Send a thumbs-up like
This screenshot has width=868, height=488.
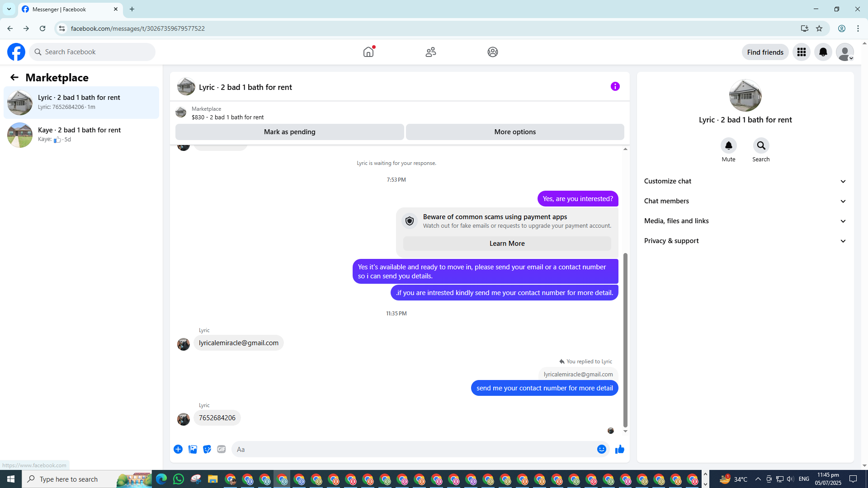click(619, 449)
